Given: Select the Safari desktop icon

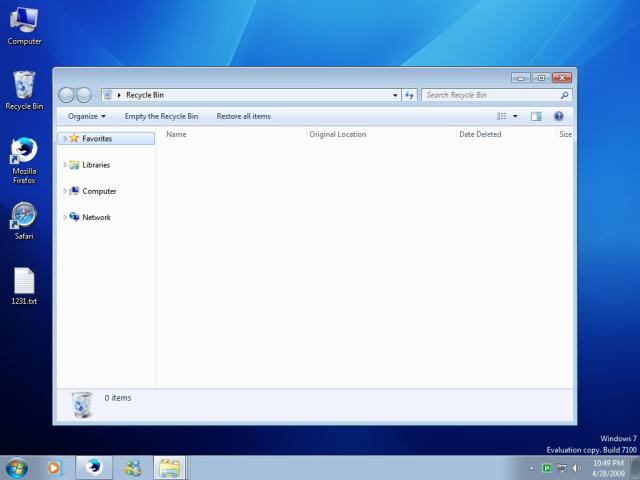Looking at the screenshot, I should pos(24,220).
